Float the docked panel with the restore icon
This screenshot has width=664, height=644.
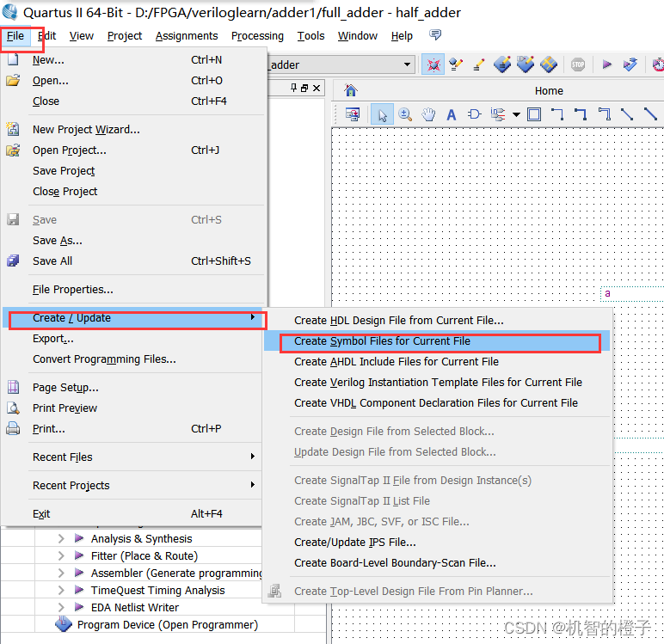click(x=304, y=88)
